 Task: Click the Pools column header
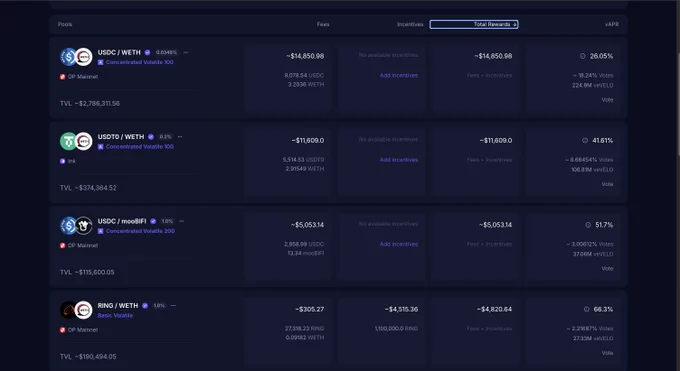pyautogui.click(x=65, y=24)
